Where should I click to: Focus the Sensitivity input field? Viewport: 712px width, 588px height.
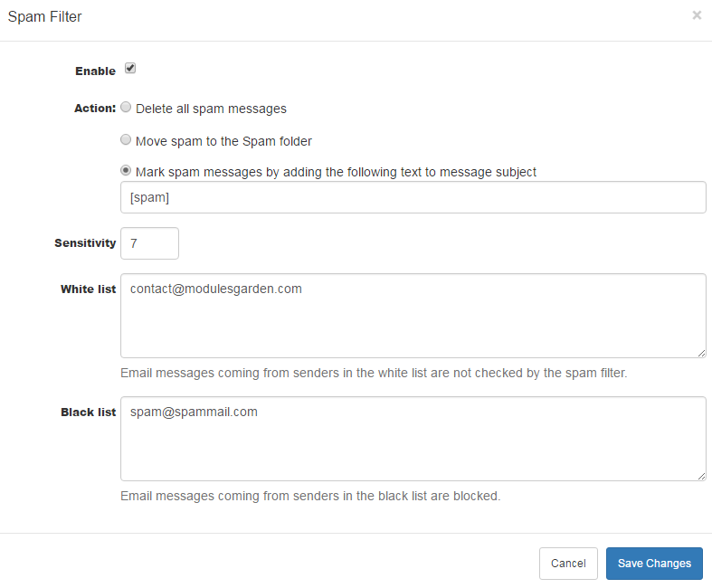click(x=149, y=243)
